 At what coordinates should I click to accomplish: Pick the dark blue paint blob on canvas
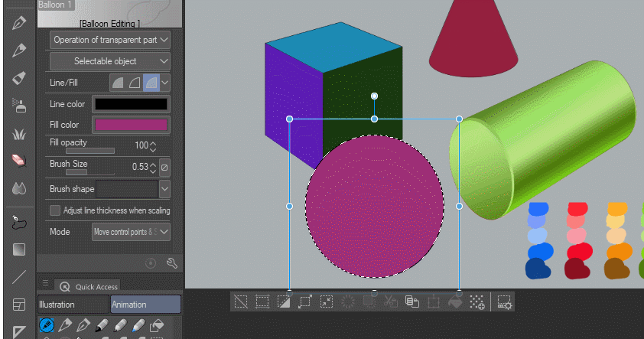[538, 269]
